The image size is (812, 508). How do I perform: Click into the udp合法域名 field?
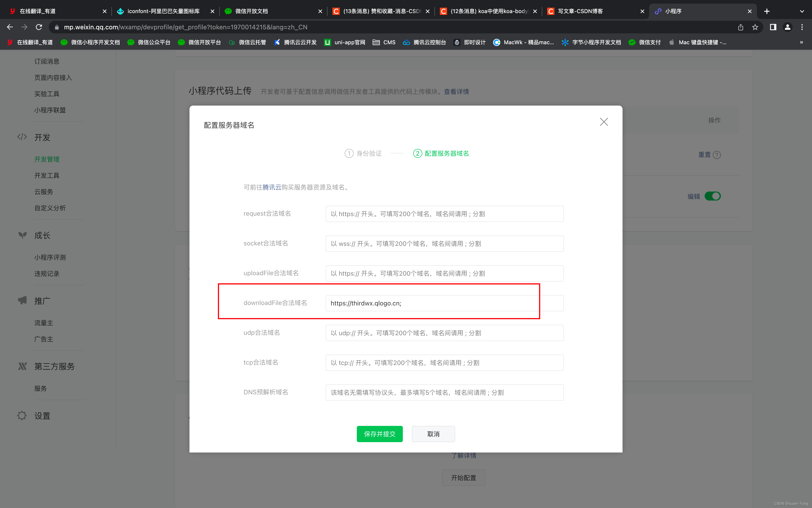[x=445, y=333]
